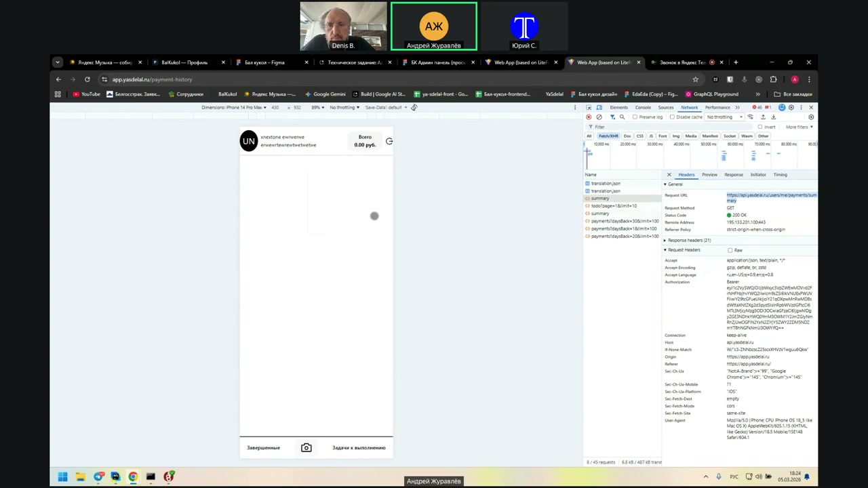Switch to the Console tab
868x488 pixels.
pos(643,108)
